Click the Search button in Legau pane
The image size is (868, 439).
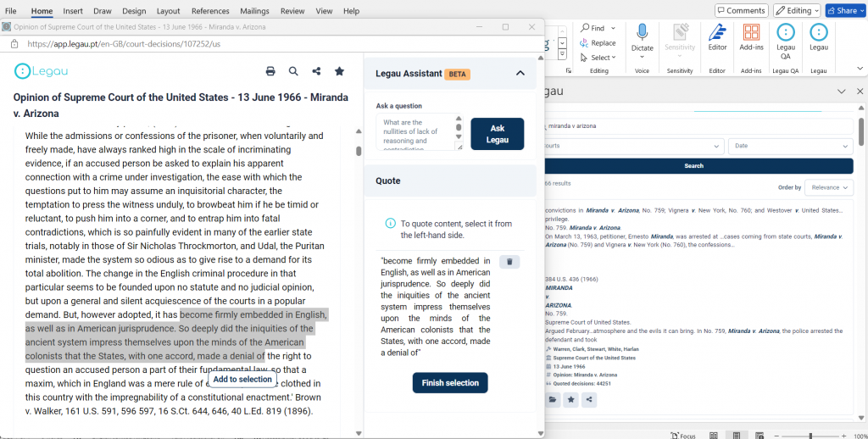click(698, 165)
